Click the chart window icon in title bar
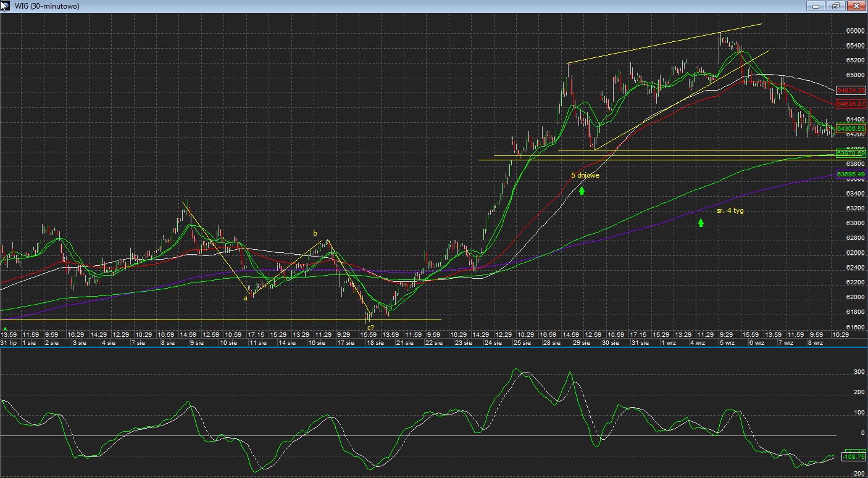Screen dimensions: 868x478 pos(7,6)
